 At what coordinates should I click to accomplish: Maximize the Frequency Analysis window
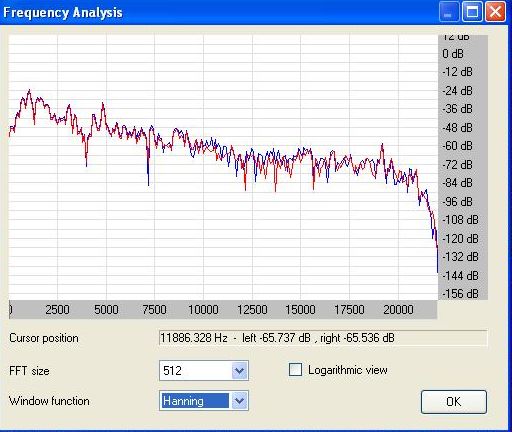472,12
